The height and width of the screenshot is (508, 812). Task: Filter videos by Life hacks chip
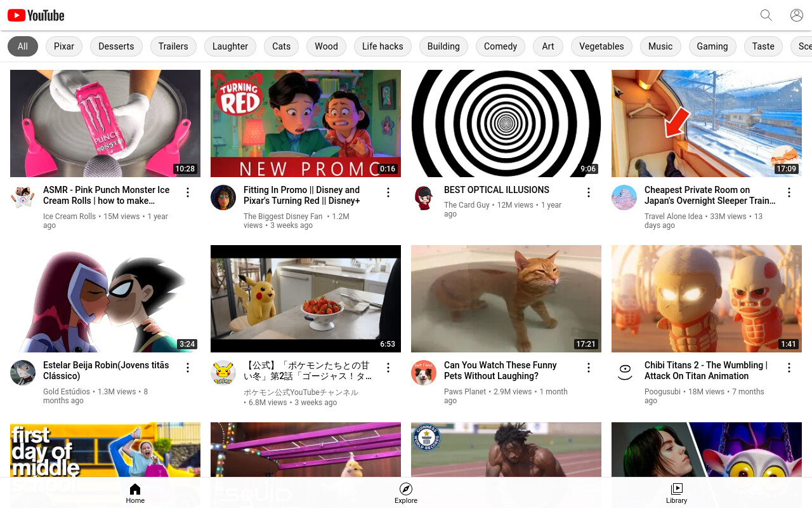pos(383,46)
